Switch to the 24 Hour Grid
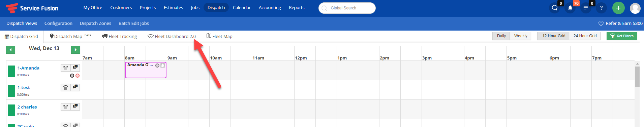Image resolution: width=644 pixels, height=127 pixels. (x=585, y=36)
